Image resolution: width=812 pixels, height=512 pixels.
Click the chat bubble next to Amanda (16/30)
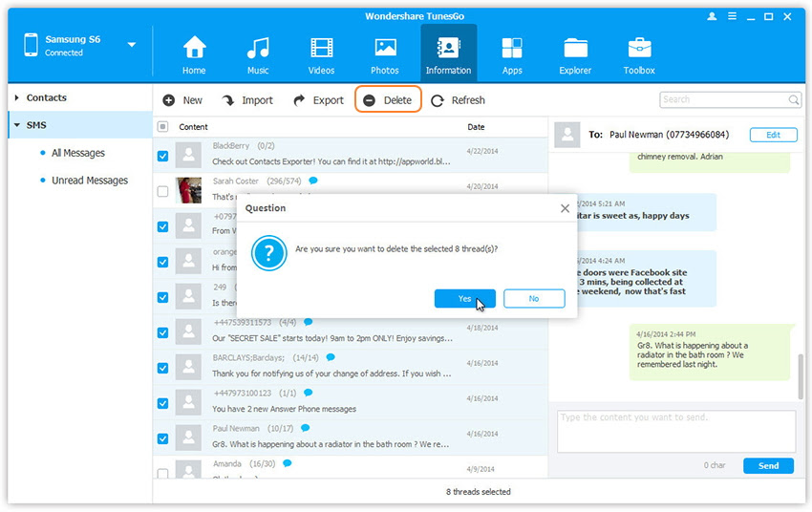(x=287, y=463)
